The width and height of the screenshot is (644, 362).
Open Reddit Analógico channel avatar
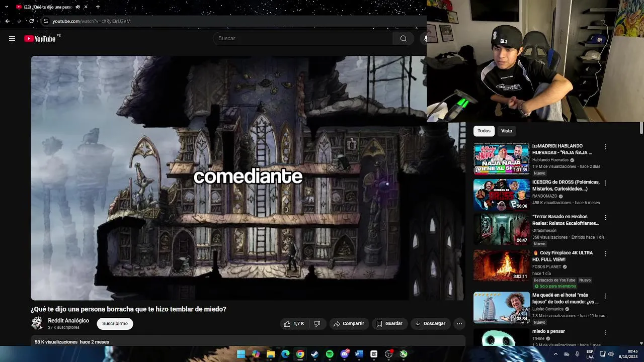tap(37, 323)
